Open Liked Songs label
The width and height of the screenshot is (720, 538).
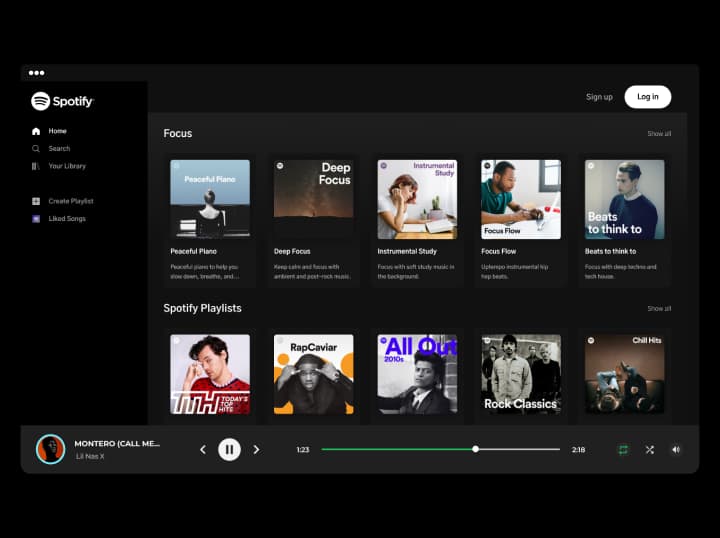coord(67,219)
